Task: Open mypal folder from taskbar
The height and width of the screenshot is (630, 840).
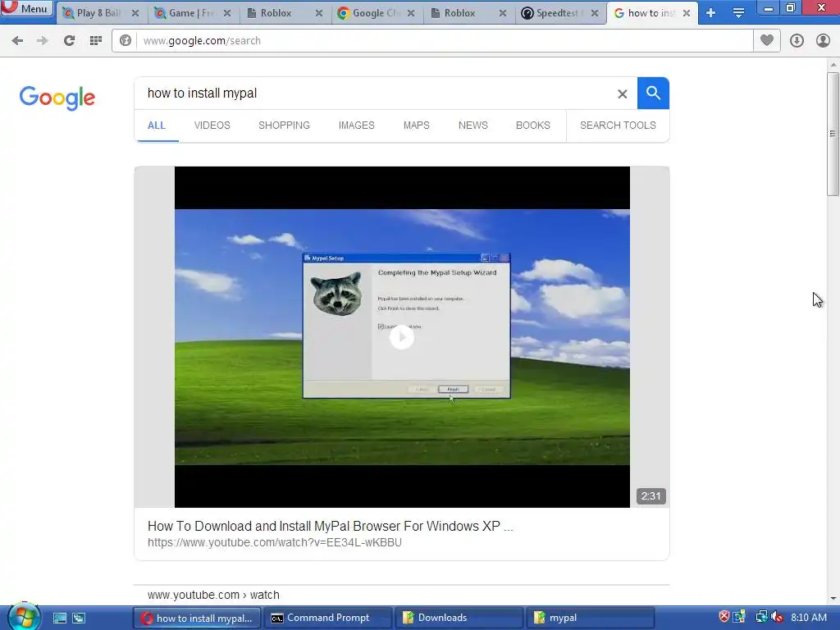Action: point(590,619)
